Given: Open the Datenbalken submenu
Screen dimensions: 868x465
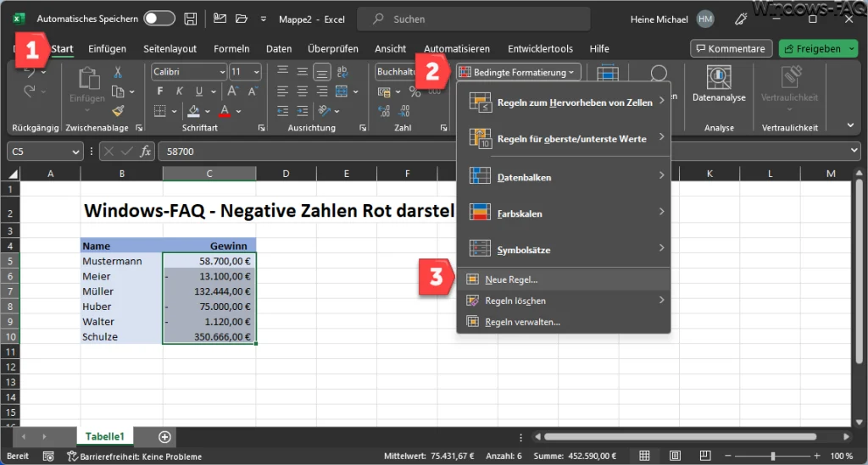Looking at the screenshot, I should 564,177.
